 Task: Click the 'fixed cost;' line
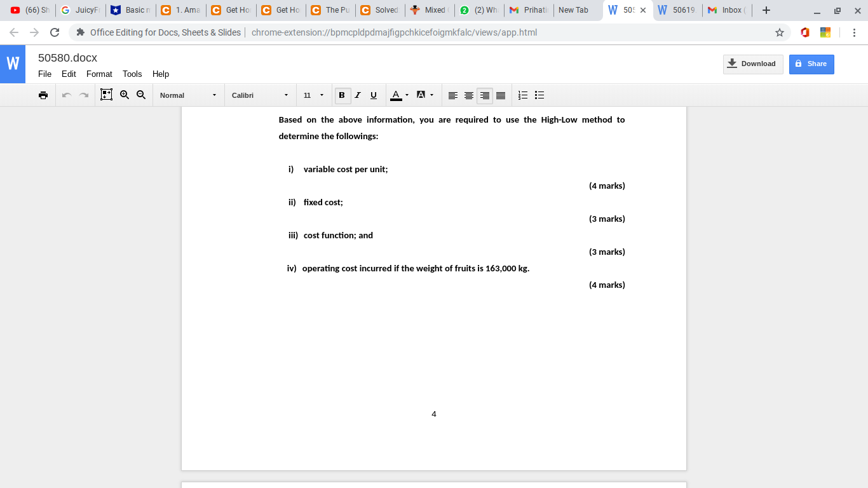click(x=323, y=203)
